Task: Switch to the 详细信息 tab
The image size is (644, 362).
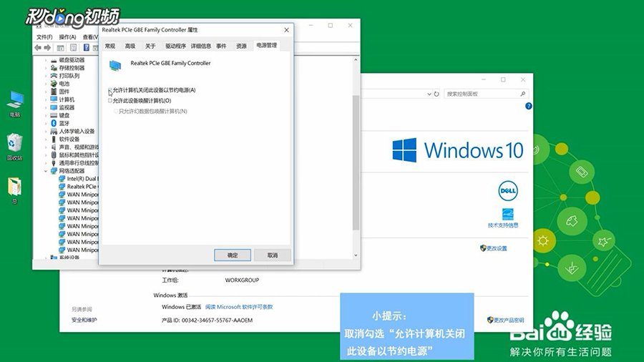Action: [201, 46]
